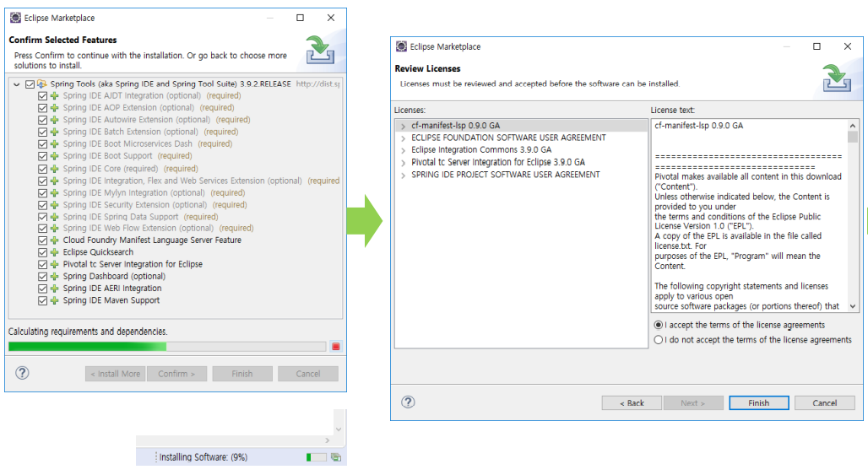Click plus icon beside Spring IDE Batch Extension

54,132
